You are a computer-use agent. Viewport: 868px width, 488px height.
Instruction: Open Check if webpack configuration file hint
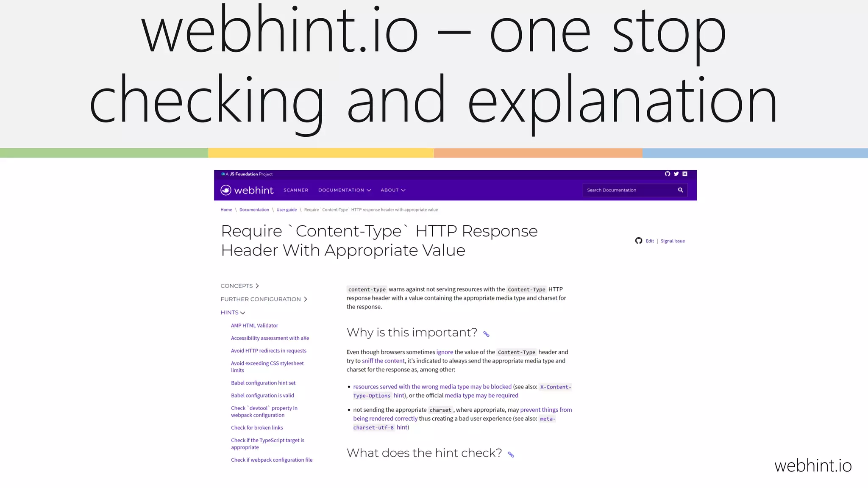coord(272,460)
